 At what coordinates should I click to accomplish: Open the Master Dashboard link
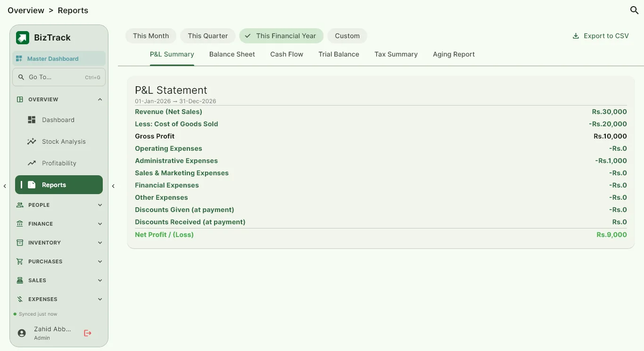[x=59, y=58]
